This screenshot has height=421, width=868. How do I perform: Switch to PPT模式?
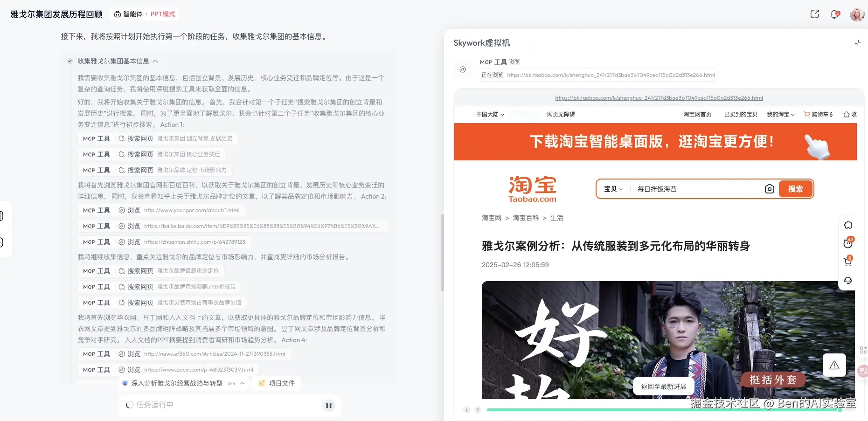coord(163,14)
